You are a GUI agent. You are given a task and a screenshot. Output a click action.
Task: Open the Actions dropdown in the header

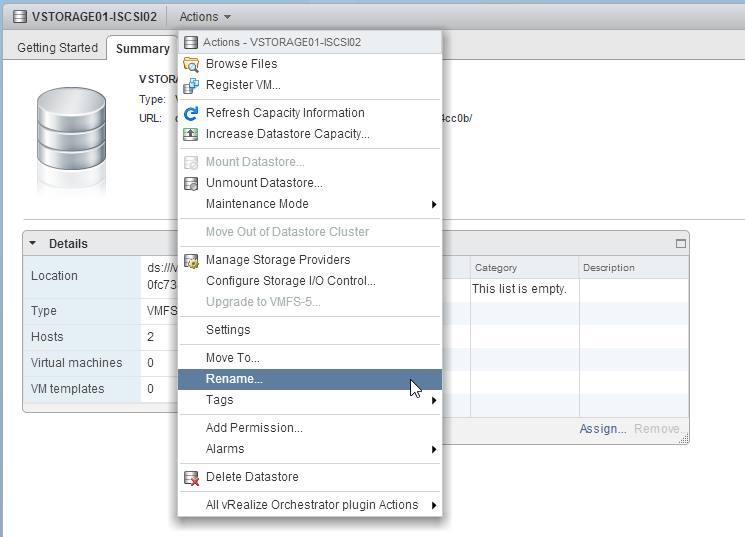[205, 16]
